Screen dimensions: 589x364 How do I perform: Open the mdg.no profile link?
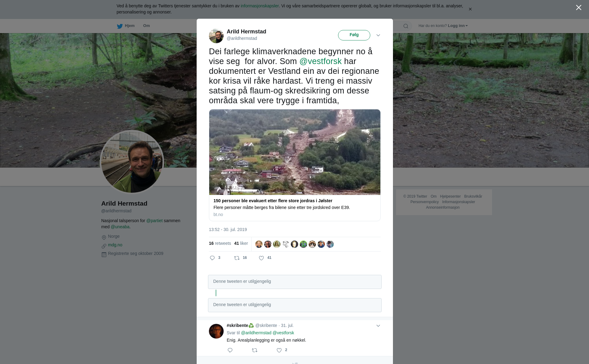coord(115,245)
